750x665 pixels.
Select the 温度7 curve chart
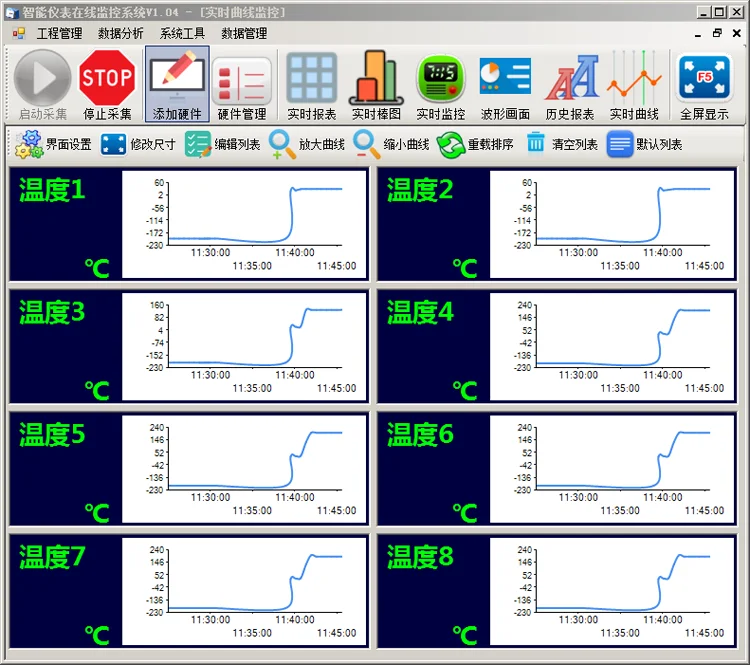[244, 592]
